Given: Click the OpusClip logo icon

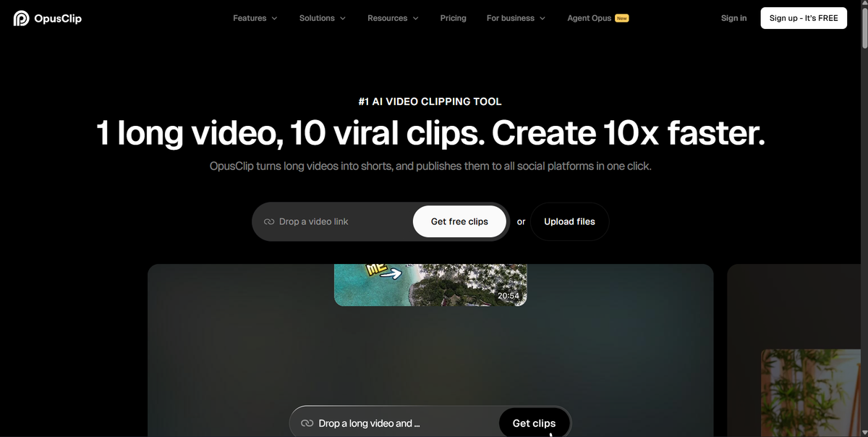Looking at the screenshot, I should pyautogui.click(x=21, y=18).
